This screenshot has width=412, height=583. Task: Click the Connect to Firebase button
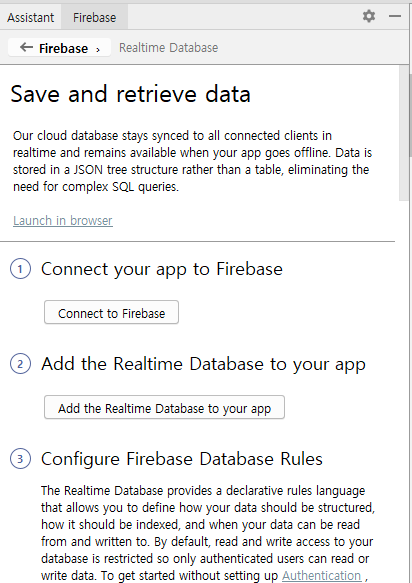[x=112, y=312]
